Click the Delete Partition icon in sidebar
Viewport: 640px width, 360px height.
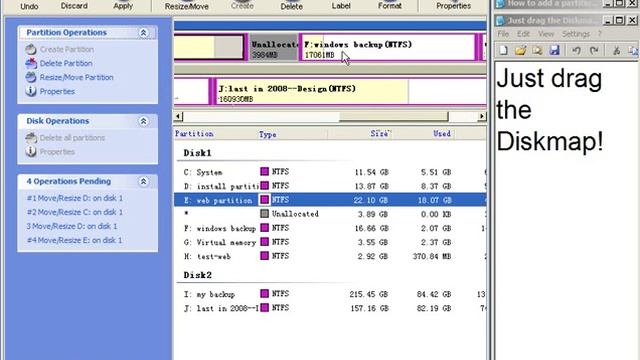[31, 63]
